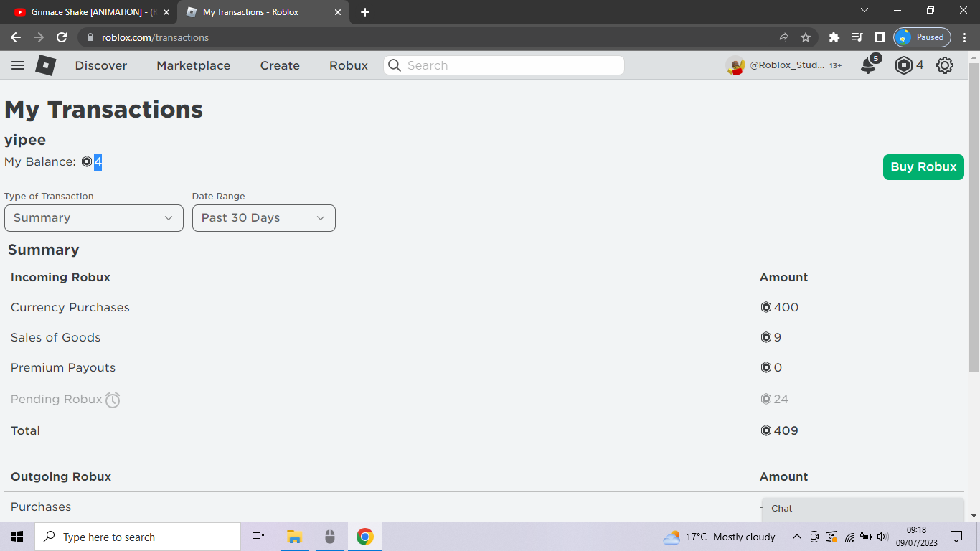Click the Pending Robux clock icon
The height and width of the screenshot is (551, 980).
pyautogui.click(x=113, y=400)
